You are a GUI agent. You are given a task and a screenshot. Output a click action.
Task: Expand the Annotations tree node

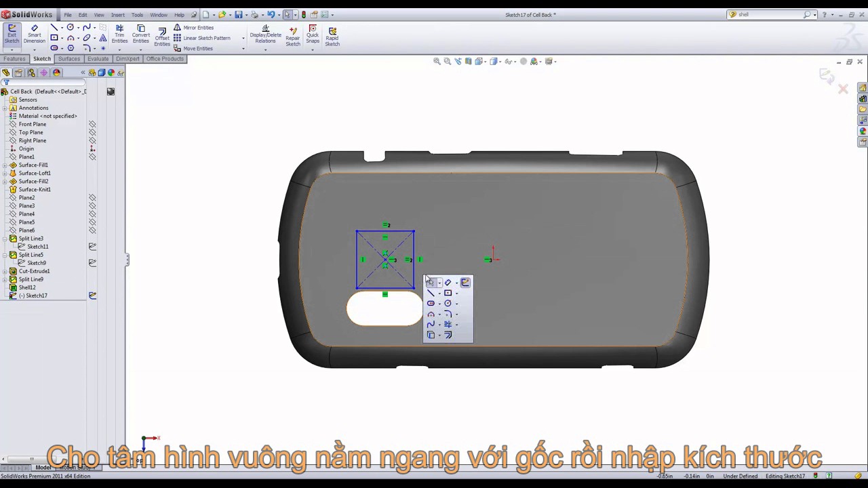coord(5,108)
